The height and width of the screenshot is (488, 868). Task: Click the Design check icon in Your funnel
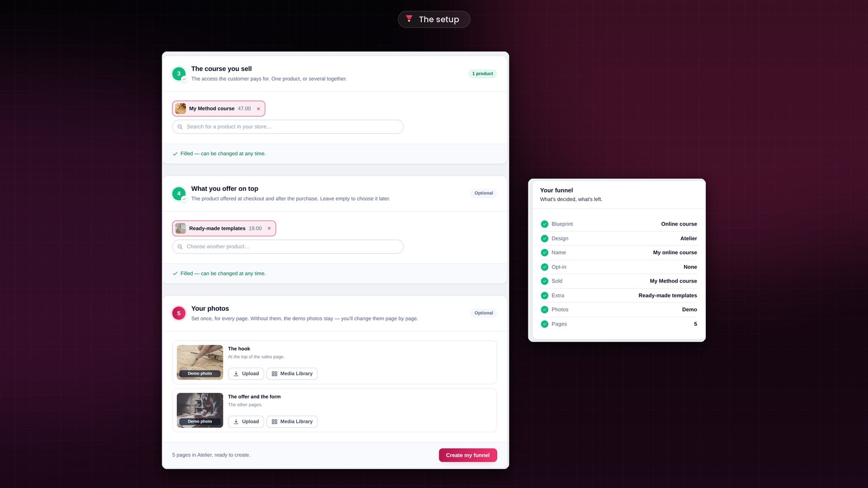tap(545, 239)
